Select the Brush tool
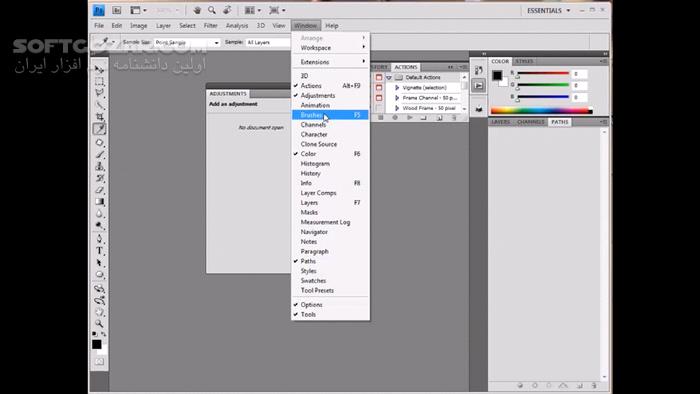700x394 pixels. point(99,155)
